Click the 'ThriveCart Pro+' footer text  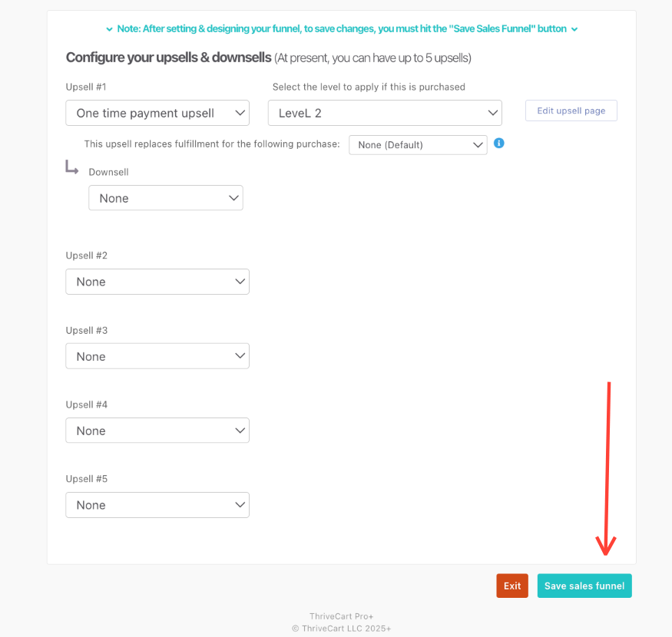coord(341,616)
